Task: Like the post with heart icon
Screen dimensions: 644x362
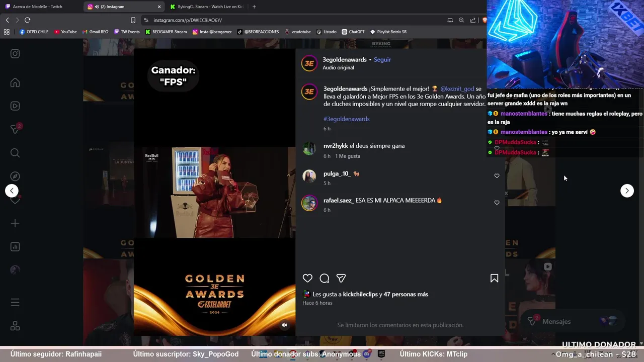Action: coord(307,278)
